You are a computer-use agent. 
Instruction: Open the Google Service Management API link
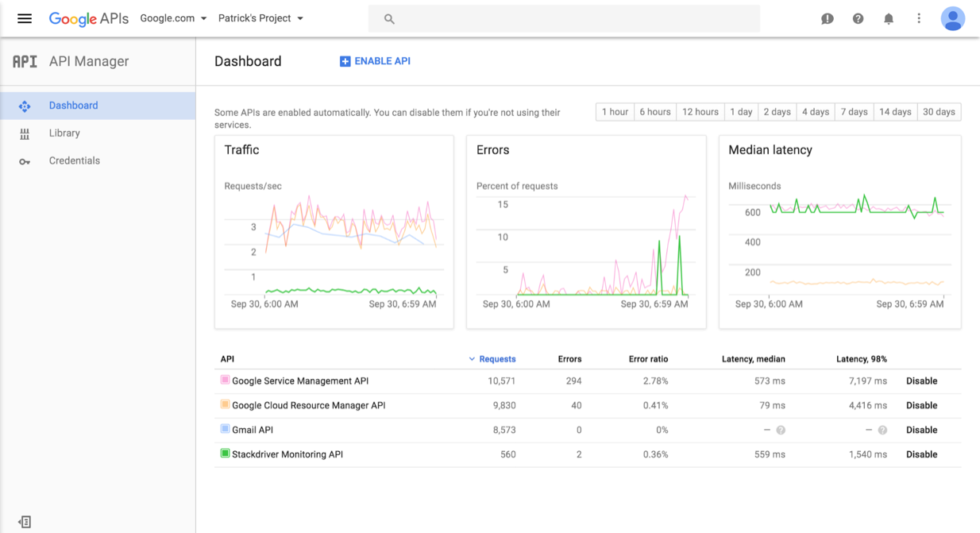tap(300, 381)
